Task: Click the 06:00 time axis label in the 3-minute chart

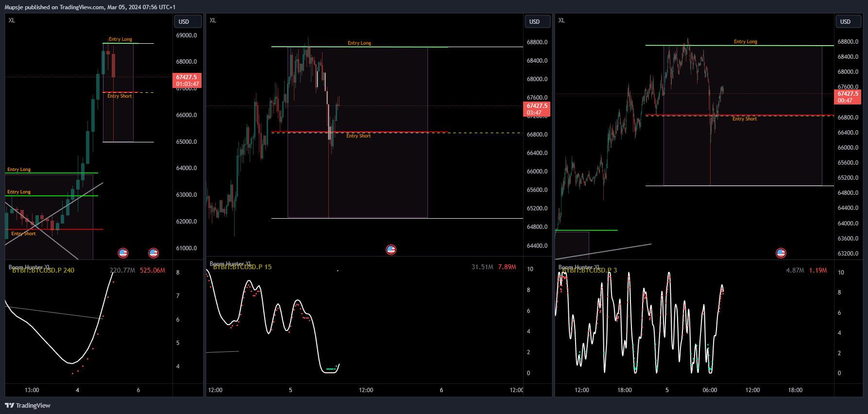Action: tap(710, 390)
